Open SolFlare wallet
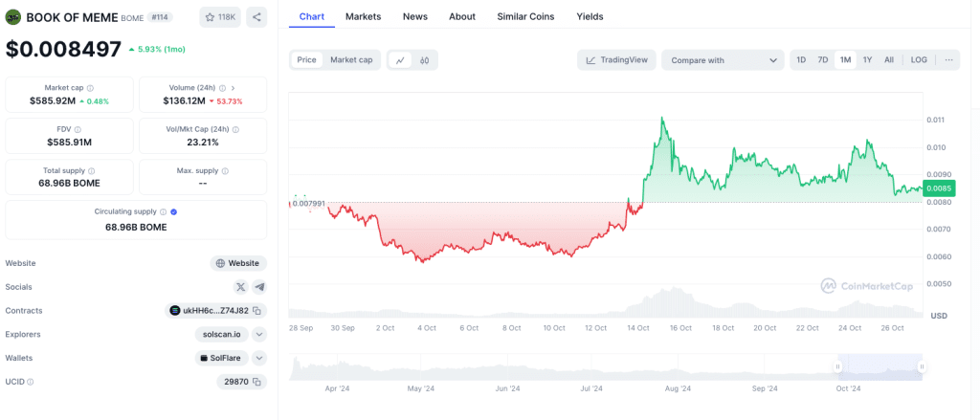 (222, 358)
